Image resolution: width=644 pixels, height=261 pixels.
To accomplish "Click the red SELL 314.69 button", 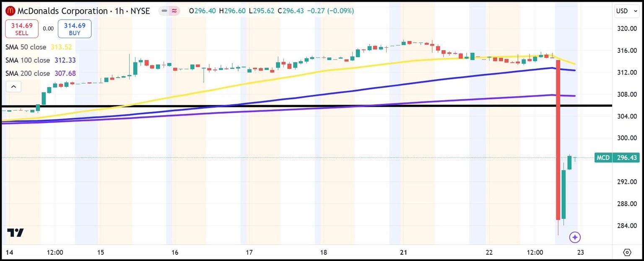I will click(x=22, y=29).
